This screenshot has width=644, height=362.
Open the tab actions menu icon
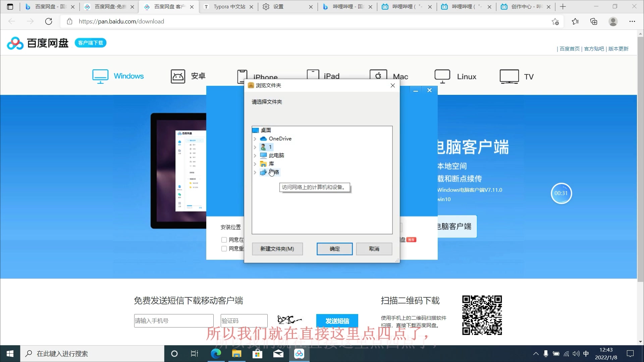pyautogui.click(x=10, y=7)
